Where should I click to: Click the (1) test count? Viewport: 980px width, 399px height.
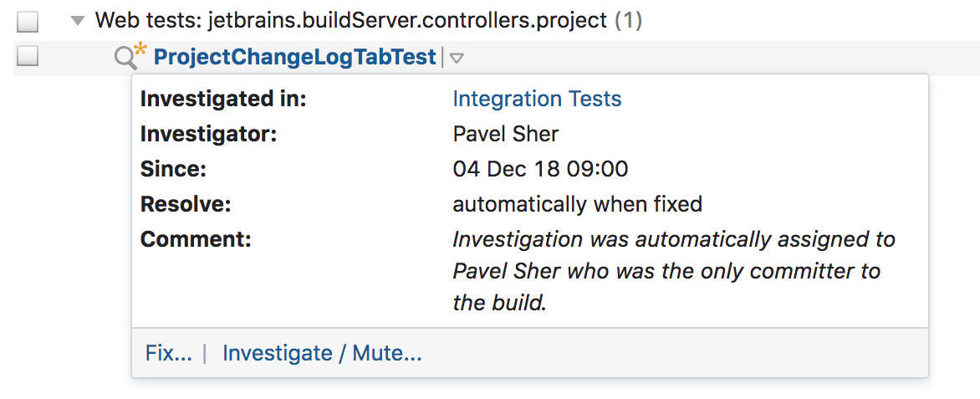628,21
